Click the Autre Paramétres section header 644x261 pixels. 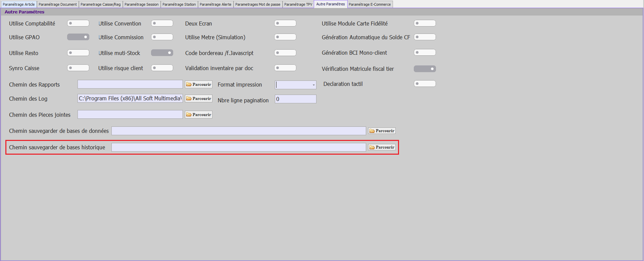[24, 12]
